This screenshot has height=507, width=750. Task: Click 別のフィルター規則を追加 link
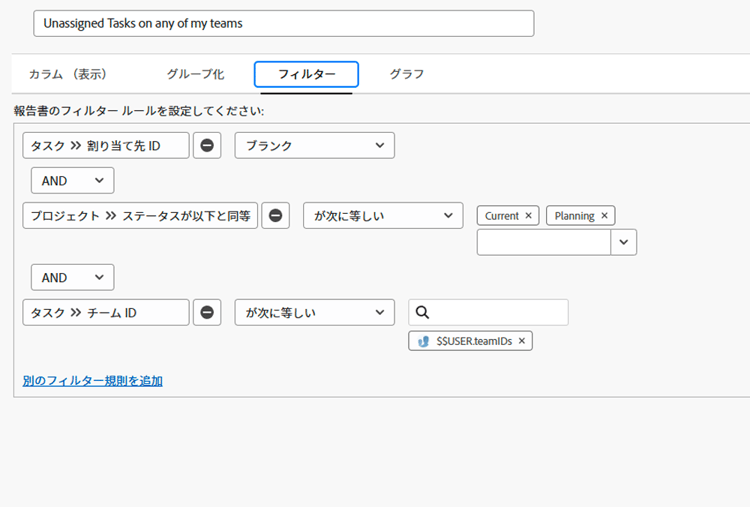pyautogui.click(x=92, y=381)
